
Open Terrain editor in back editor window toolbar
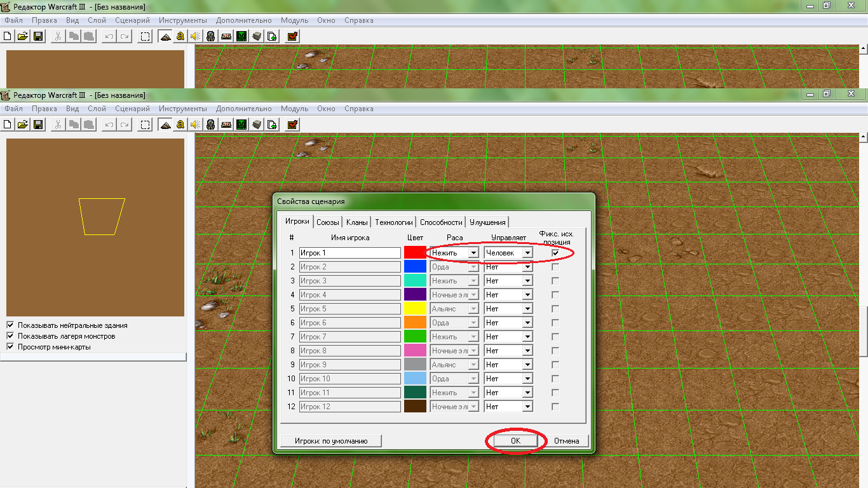(165, 36)
